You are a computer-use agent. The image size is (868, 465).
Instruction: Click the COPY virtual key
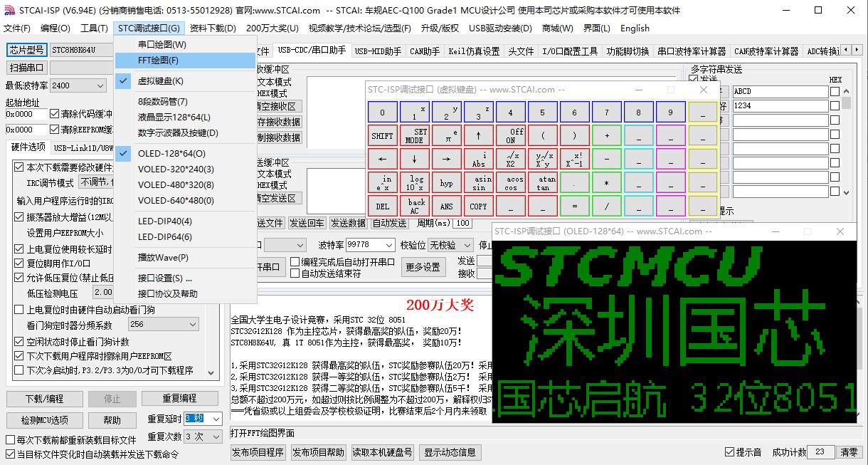[478, 206]
